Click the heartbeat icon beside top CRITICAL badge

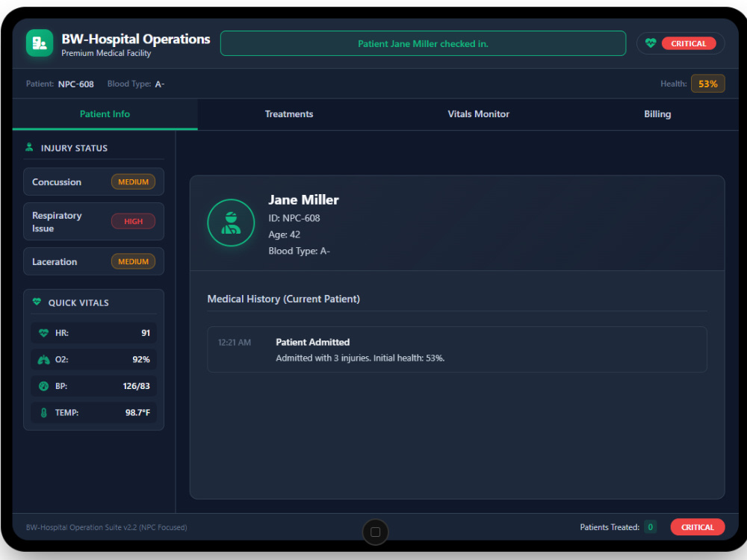coord(651,43)
